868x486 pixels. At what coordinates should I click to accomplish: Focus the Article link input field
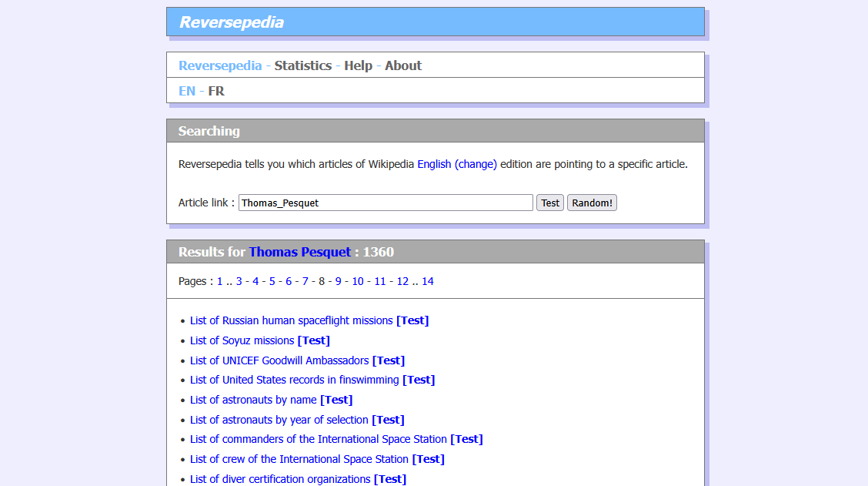click(x=386, y=203)
